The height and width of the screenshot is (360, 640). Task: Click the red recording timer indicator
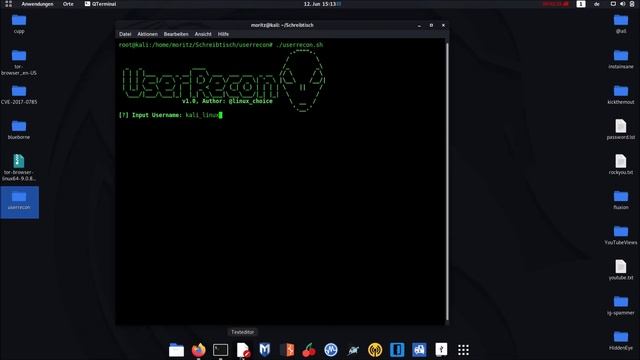[x=556, y=4]
